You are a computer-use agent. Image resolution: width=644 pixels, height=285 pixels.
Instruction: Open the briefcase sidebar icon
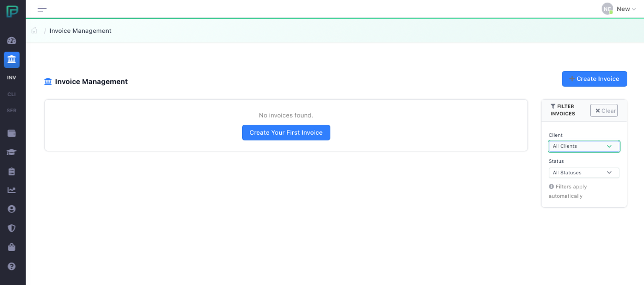click(x=11, y=247)
